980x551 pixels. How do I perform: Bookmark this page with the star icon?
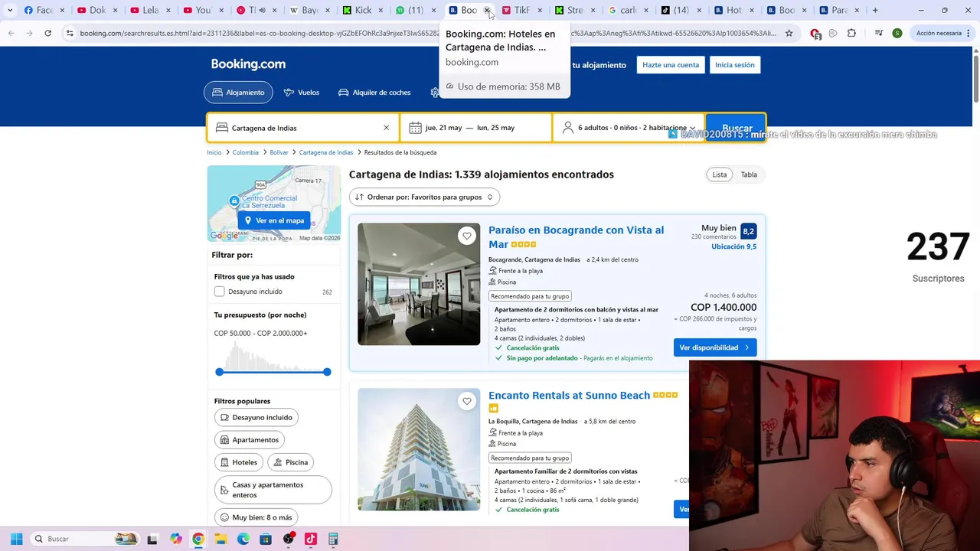(x=789, y=33)
